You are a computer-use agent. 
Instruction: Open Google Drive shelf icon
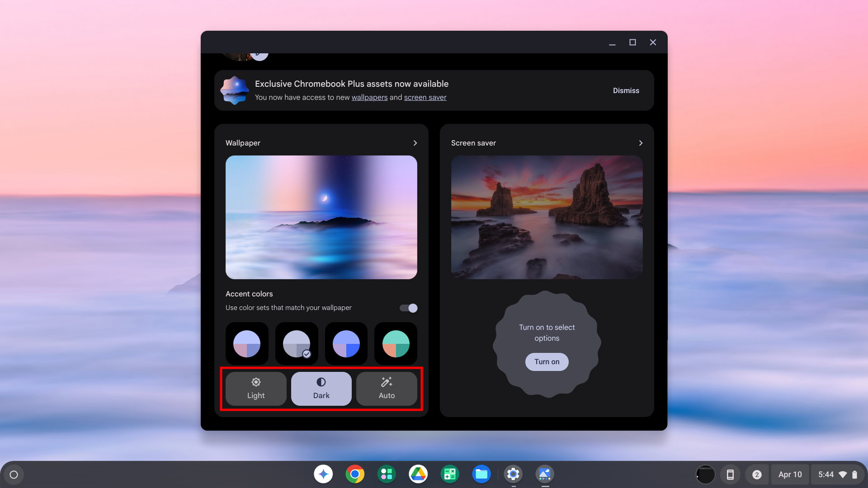point(418,474)
